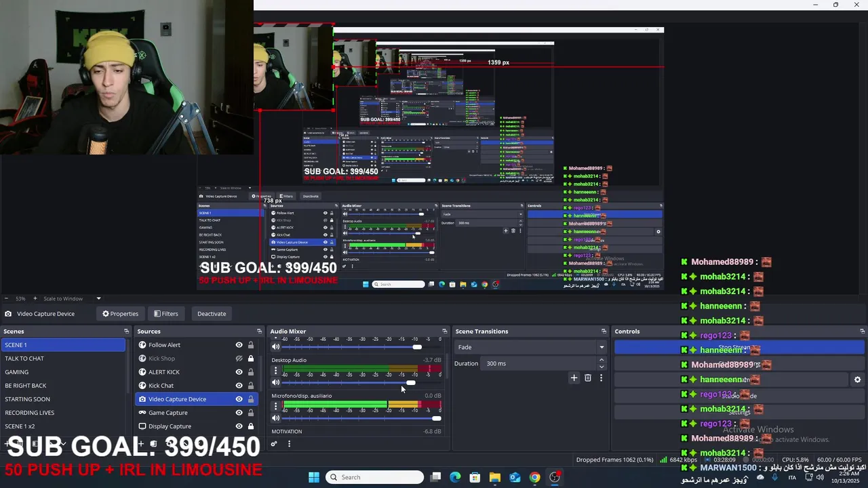Switch to the RECORDING LIVES scene
The height and width of the screenshot is (488, 868).
[63, 413]
